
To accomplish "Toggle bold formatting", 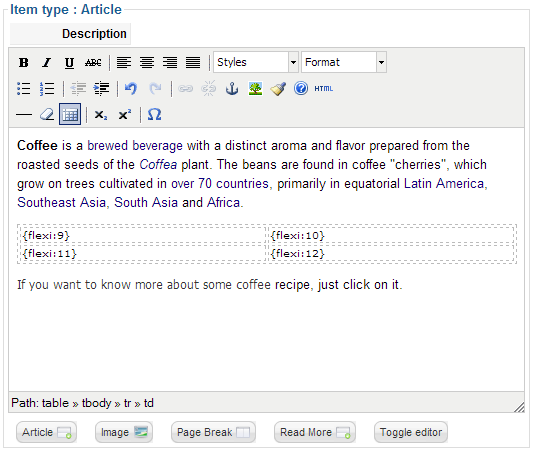I will [23, 63].
